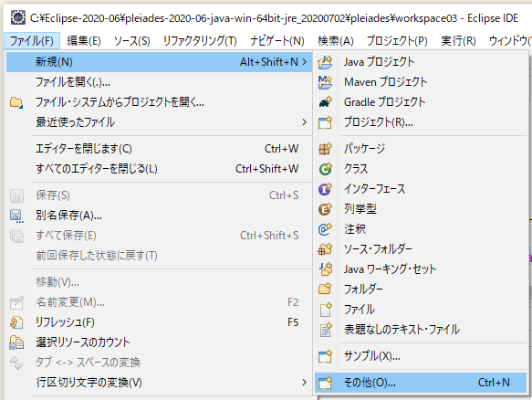This screenshot has width=532, height=400.
Task: Click the 注釈 annotation @ icon
Action: coord(326,229)
